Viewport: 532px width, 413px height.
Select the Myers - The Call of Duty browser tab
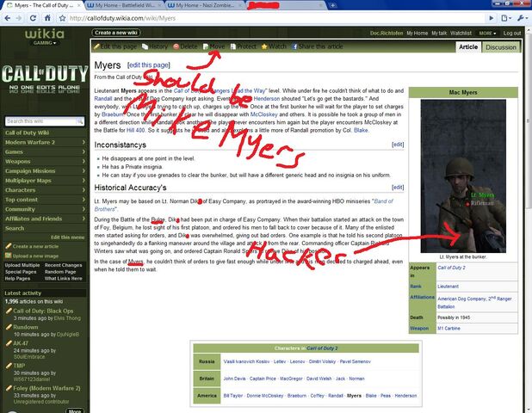click(x=43, y=5)
